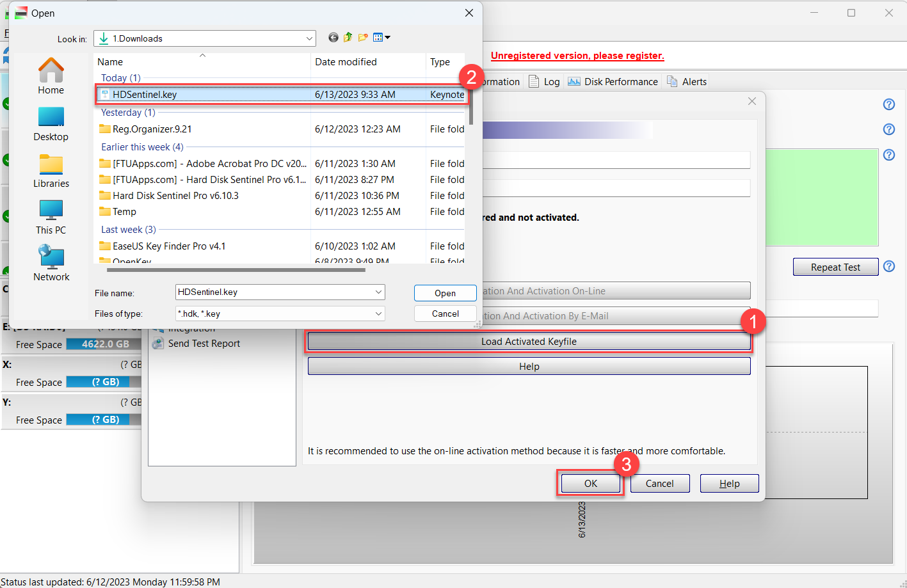
Task: Click the 4622.0 GB free space bar
Action: tap(103, 344)
